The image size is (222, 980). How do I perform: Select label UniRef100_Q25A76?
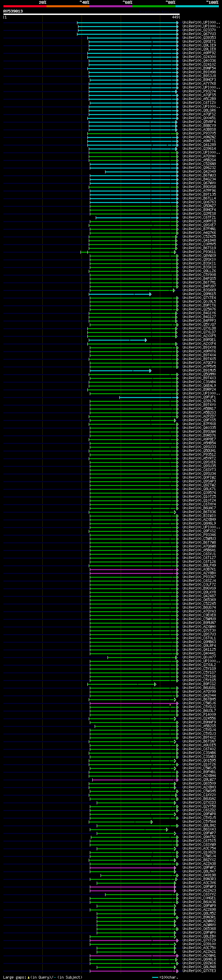(x=199, y=309)
